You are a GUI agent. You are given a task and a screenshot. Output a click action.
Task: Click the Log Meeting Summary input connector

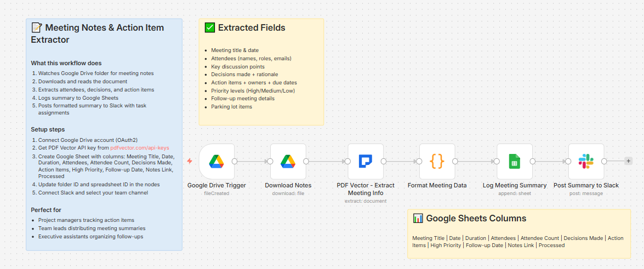[x=497, y=161]
